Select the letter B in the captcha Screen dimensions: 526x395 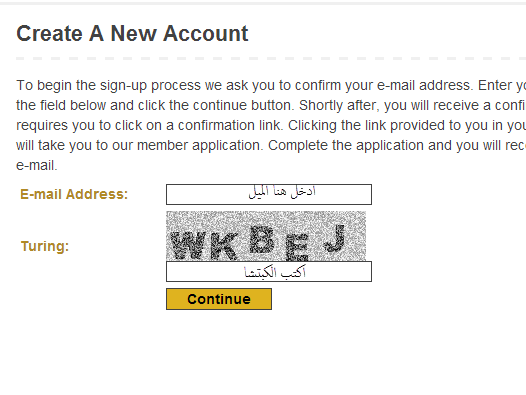pos(262,239)
